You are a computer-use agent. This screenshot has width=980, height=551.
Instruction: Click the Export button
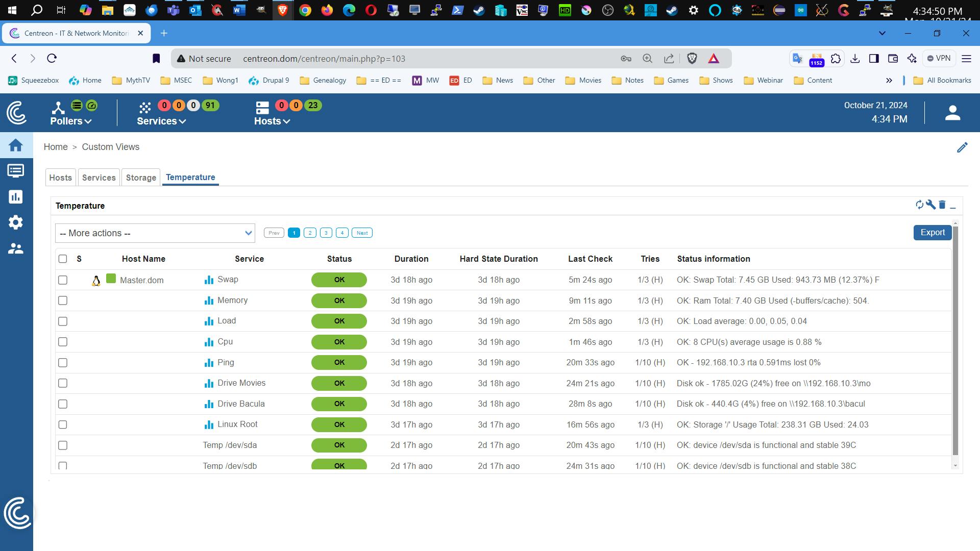(932, 232)
